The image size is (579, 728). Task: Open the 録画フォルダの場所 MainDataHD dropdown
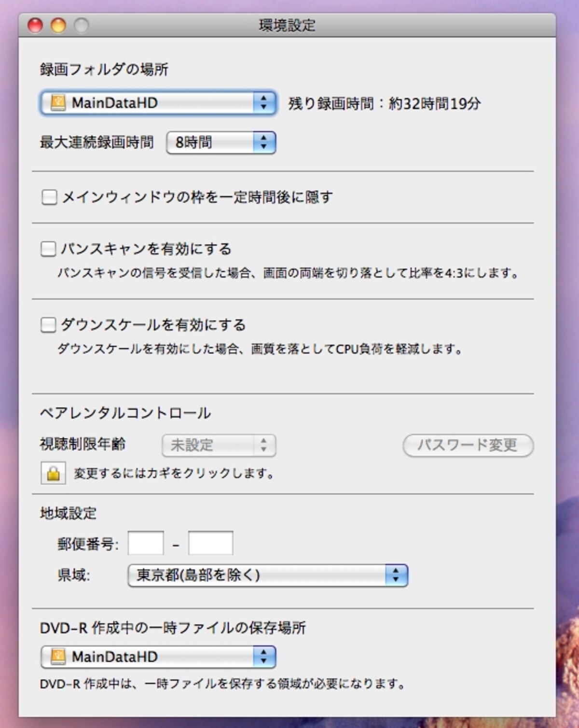(158, 103)
